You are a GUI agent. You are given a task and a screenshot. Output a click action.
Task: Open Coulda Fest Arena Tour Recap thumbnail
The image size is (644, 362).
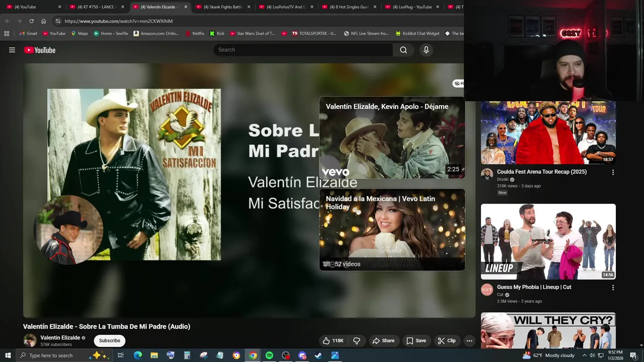click(x=548, y=133)
